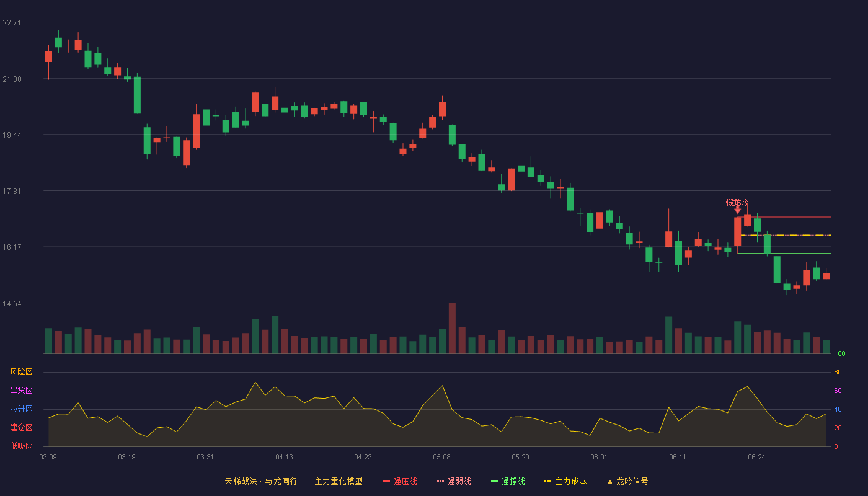Click the tallest red volume bar

click(x=452, y=328)
